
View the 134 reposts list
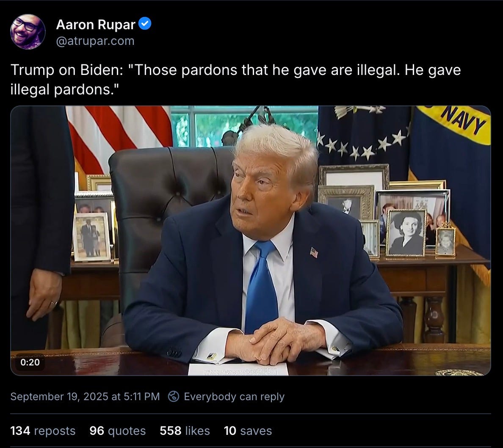tap(43, 431)
